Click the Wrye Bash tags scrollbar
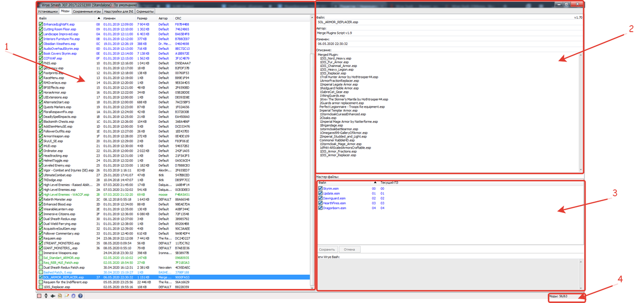Image resolution: width=644 pixels, height=303 pixels. [581, 274]
